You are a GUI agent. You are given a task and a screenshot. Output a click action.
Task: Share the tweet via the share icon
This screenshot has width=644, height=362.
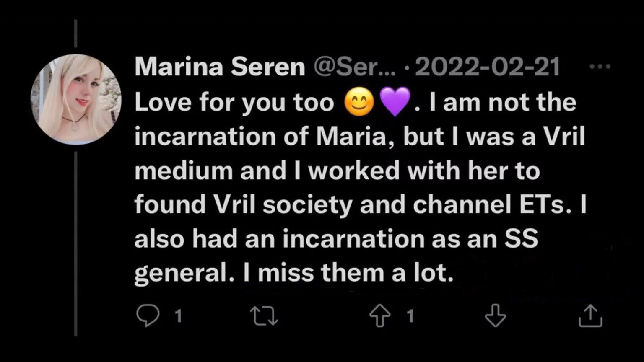coord(590,315)
